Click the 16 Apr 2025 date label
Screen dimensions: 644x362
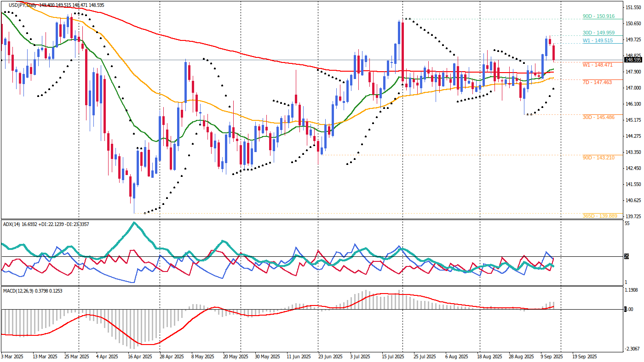139,356
